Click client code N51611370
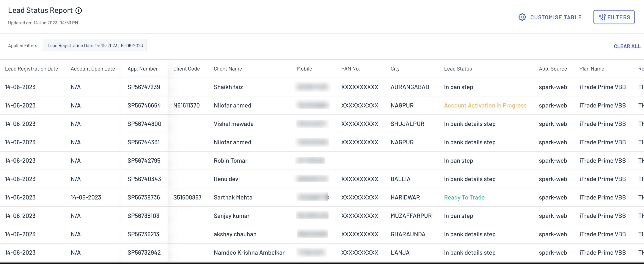This screenshot has height=264, width=644. tap(186, 105)
